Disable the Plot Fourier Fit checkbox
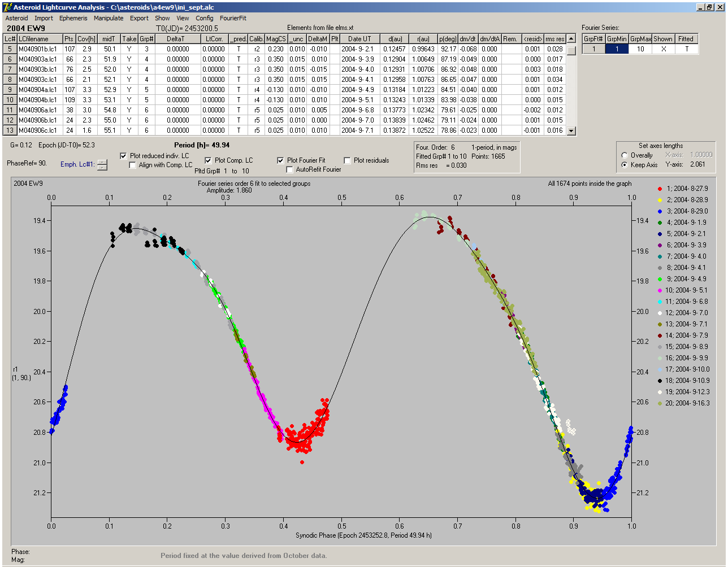This screenshot has width=728, height=567. [280, 160]
